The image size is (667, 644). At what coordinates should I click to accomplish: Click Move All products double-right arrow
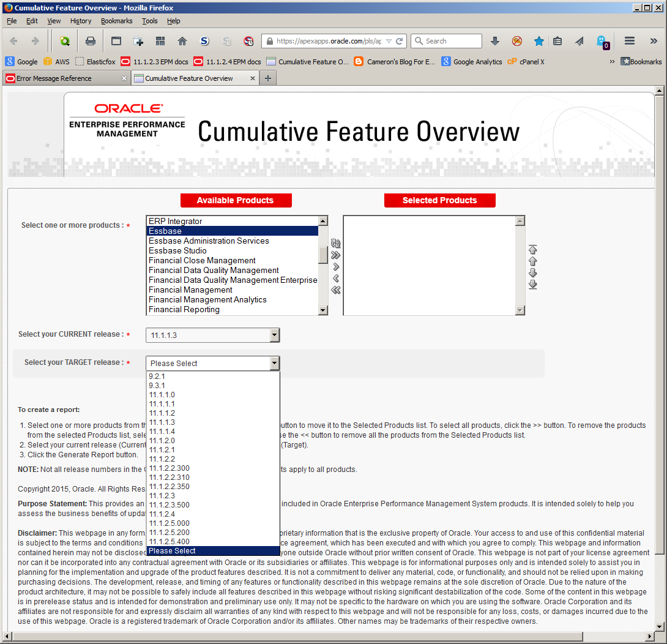point(335,255)
